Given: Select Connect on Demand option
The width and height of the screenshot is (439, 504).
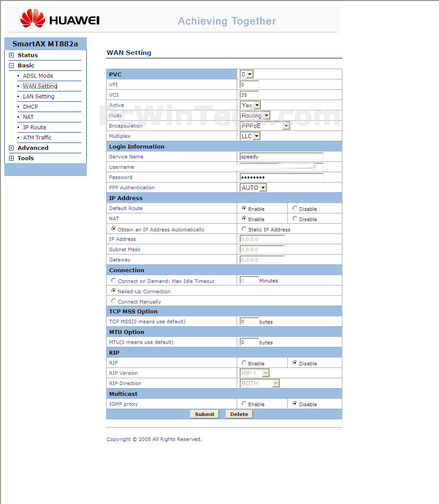Looking at the screenshot, I should tap(113, 280).
